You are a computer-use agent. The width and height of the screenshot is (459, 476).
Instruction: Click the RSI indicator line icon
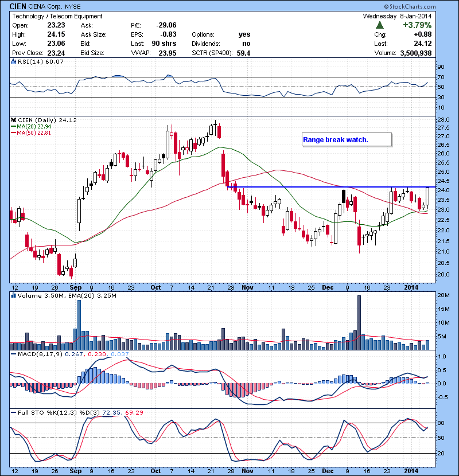point(13,61)
